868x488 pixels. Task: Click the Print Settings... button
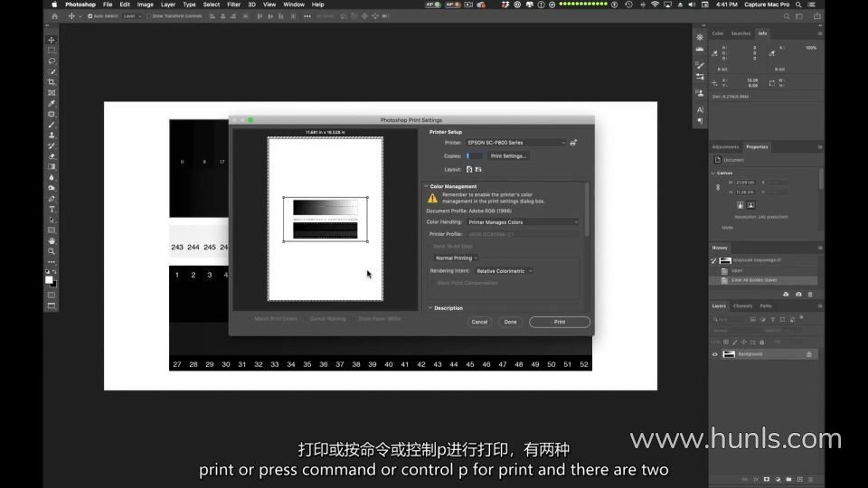508,156
